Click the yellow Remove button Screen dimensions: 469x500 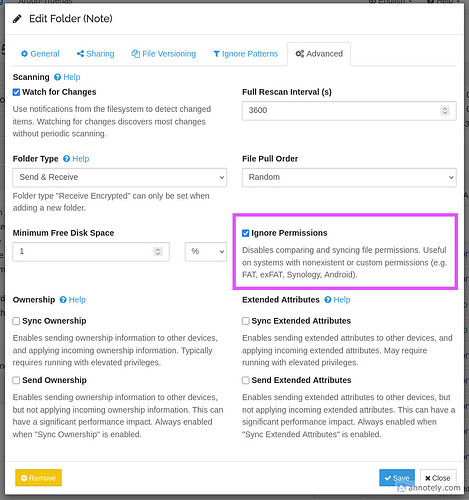coord(38,478)
